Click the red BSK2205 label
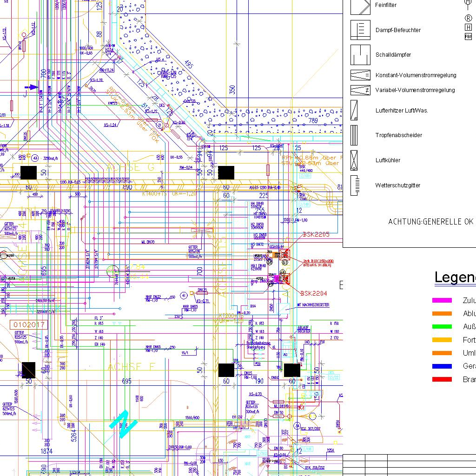 click(316, 235)
